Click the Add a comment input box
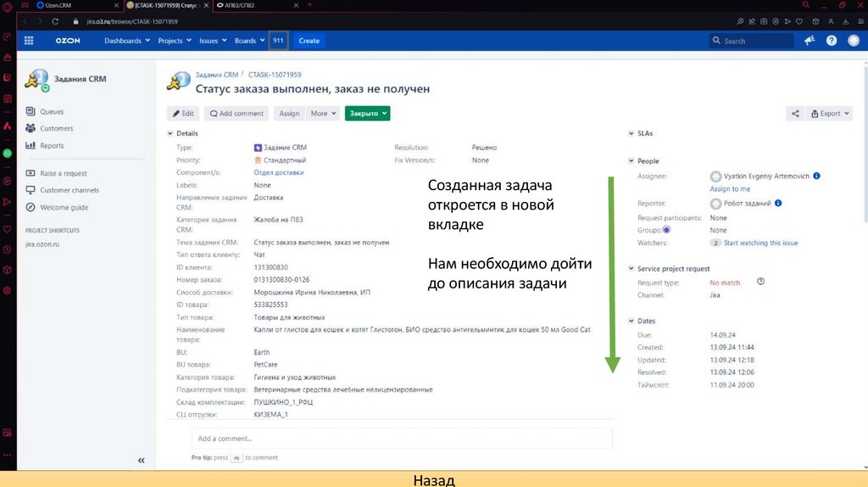 click(402, 439)
